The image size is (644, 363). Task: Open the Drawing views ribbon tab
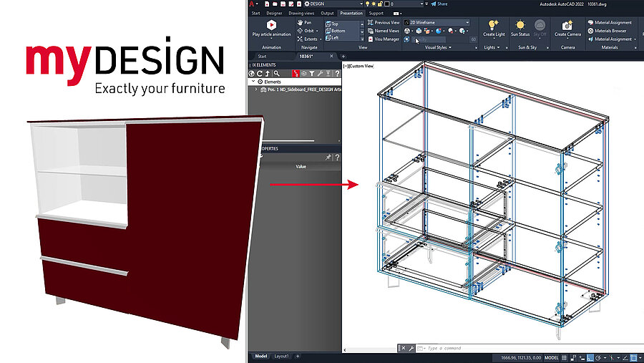click(x=301, y=13)
